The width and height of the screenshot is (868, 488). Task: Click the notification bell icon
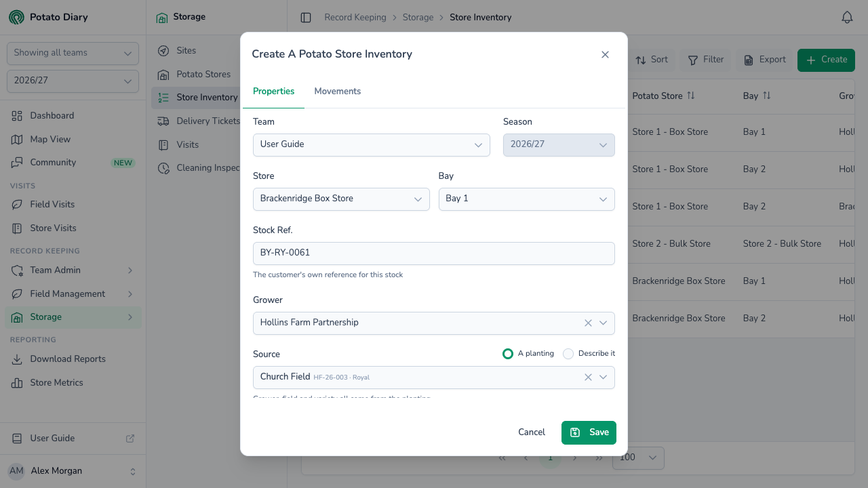(847, 18)
